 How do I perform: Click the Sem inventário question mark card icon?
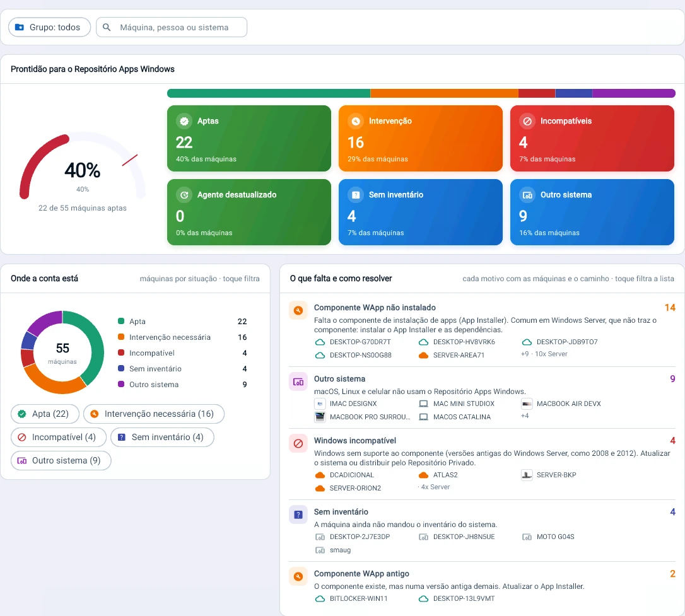click(356, 195)
